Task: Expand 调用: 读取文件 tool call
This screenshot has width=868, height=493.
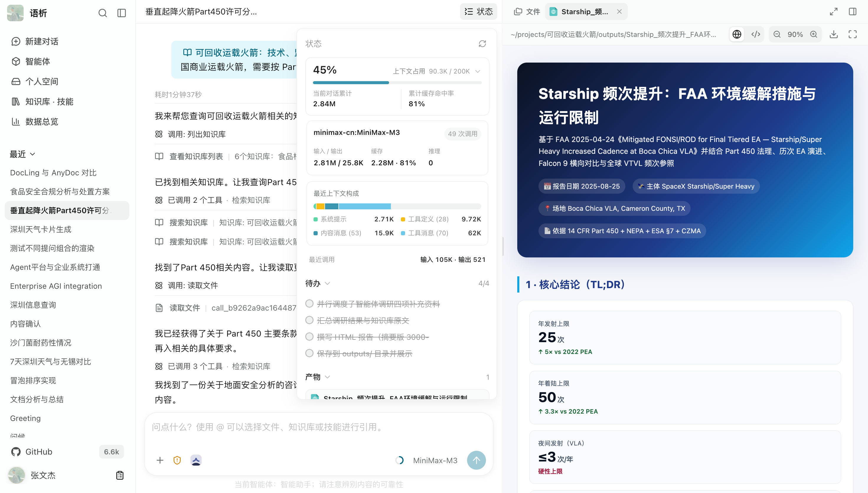Action: coord(186,285)
